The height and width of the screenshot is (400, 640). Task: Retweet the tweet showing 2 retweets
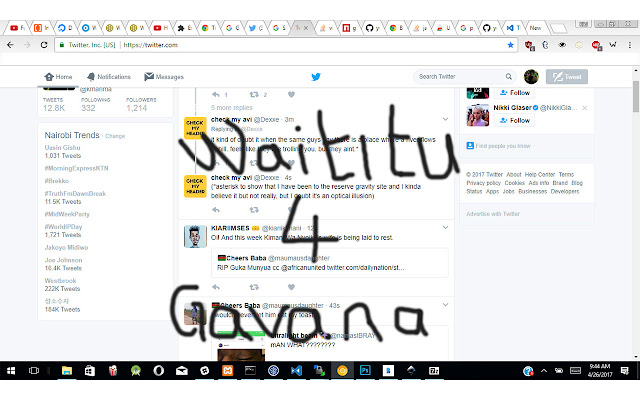click(254, 95)
